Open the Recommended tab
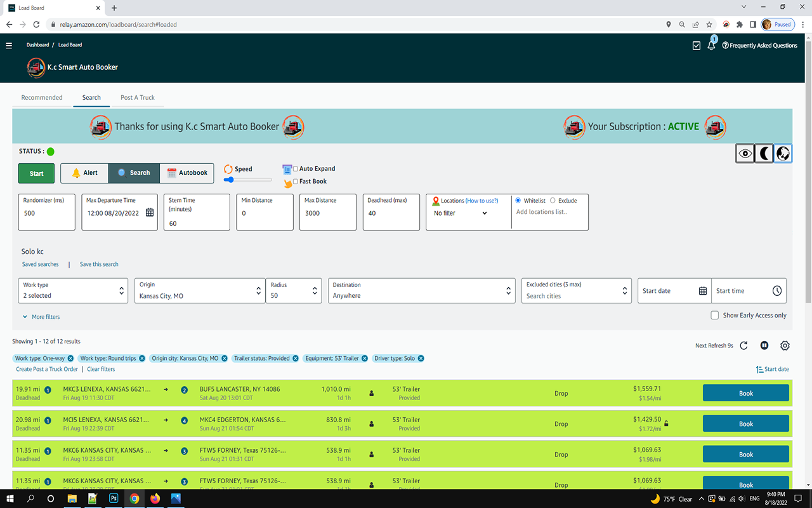 (42, 98)
